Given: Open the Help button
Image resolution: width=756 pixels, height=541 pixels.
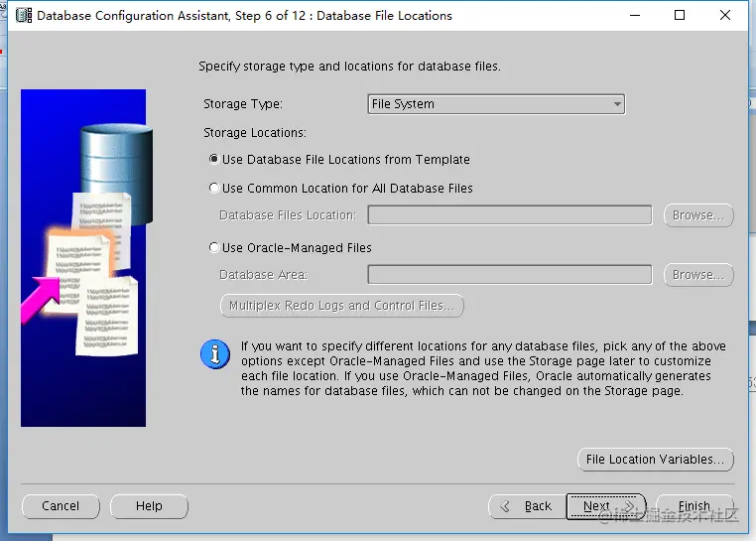Looking at the screenshot, I should tap(149, 506).
